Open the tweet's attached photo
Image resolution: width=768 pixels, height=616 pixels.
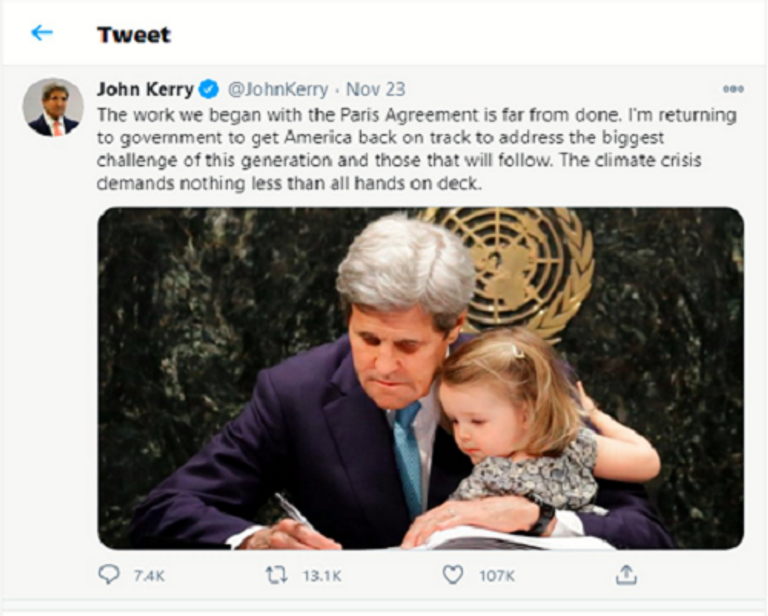(420, 378)
